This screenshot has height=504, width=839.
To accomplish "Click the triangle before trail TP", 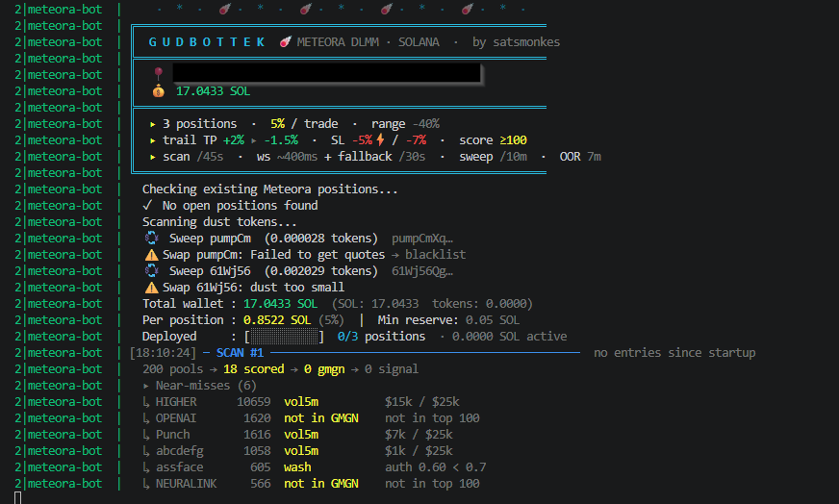I will pyautogui.click(x=152, y=140).
